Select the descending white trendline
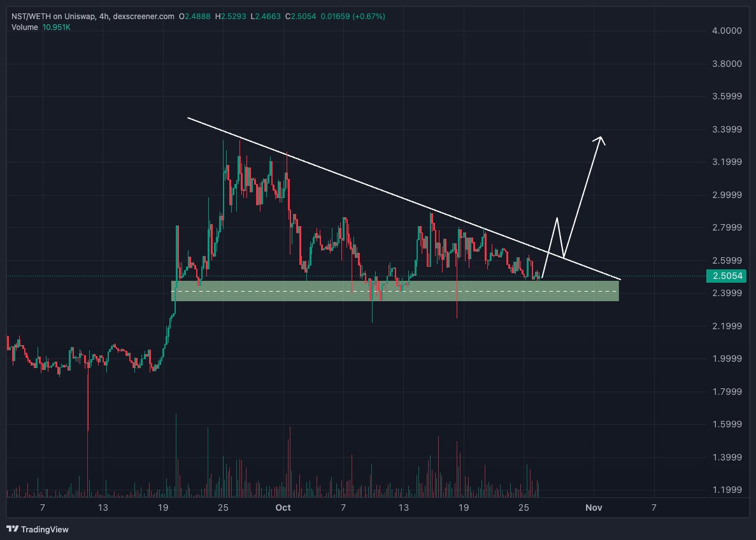The width and height of the screenshot is (756, 540). 404,198
